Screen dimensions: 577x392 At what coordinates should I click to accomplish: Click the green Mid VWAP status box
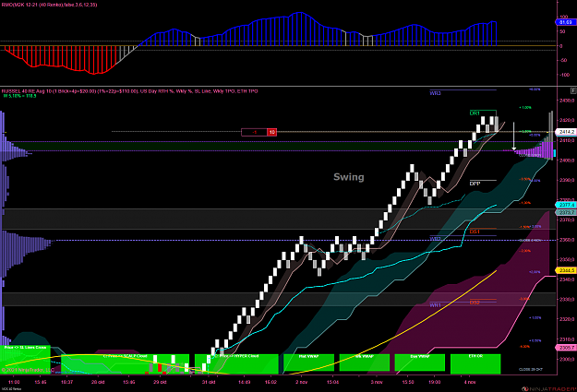pyautogui.click(x=308, y=362)
